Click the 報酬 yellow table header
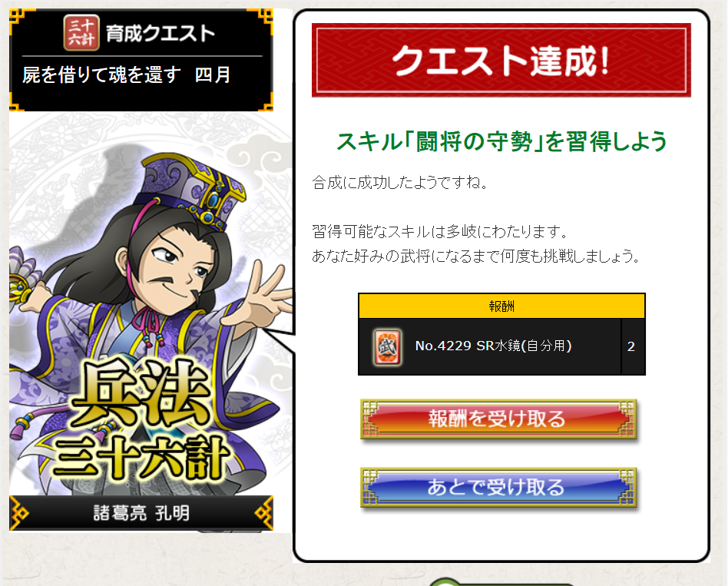The height and width of the screenshot is (586, 728). pyautogui.click(x=501, y=306)
